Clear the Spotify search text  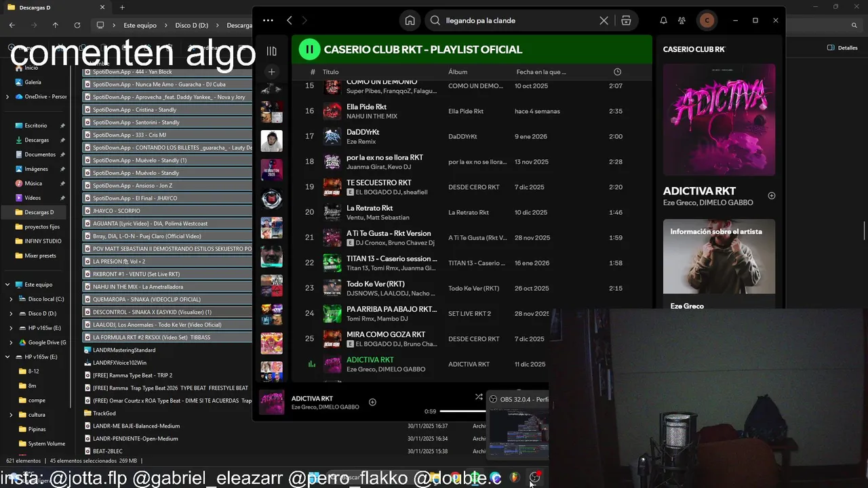(x=604, y=20)
